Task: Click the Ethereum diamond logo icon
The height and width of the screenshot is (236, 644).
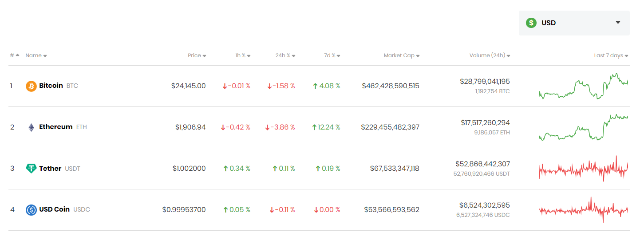Action: pos(31,127)
